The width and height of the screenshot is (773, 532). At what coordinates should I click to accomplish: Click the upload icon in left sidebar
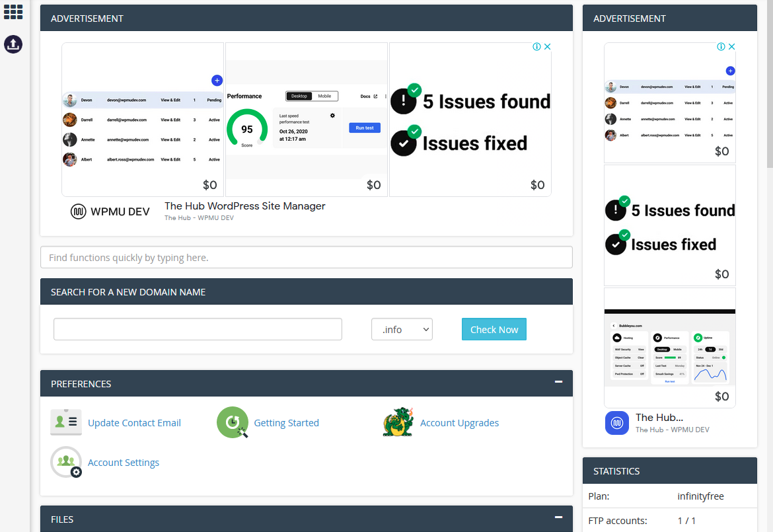(x=13, y=44)
